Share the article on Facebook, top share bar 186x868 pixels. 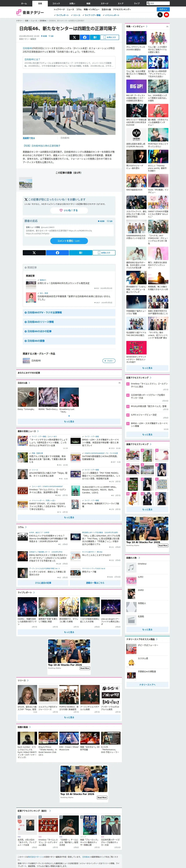[85, 37]
